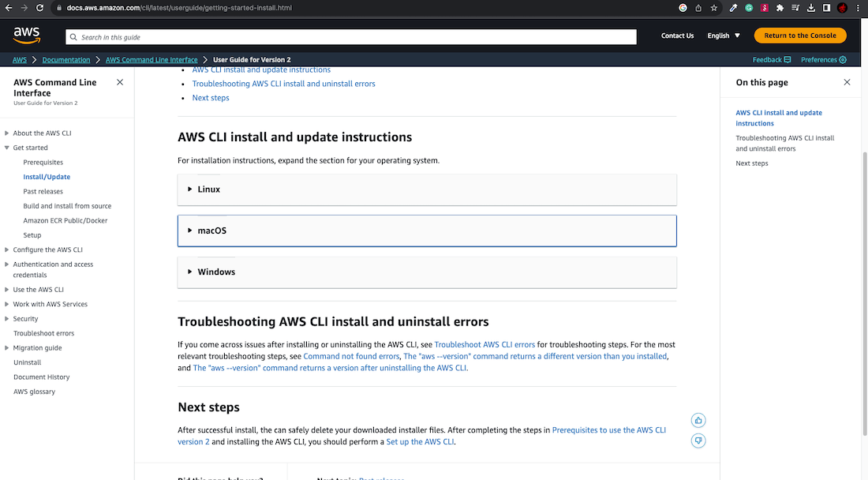Expand the Windows installation section
Image resolution: width=868 pixels, height=480 pixels.
(216, 272)
